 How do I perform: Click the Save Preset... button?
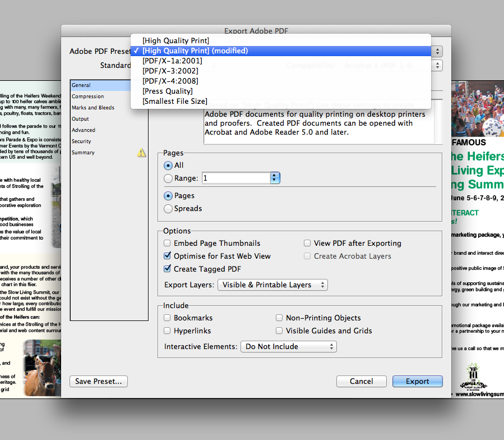pos(99,382)
